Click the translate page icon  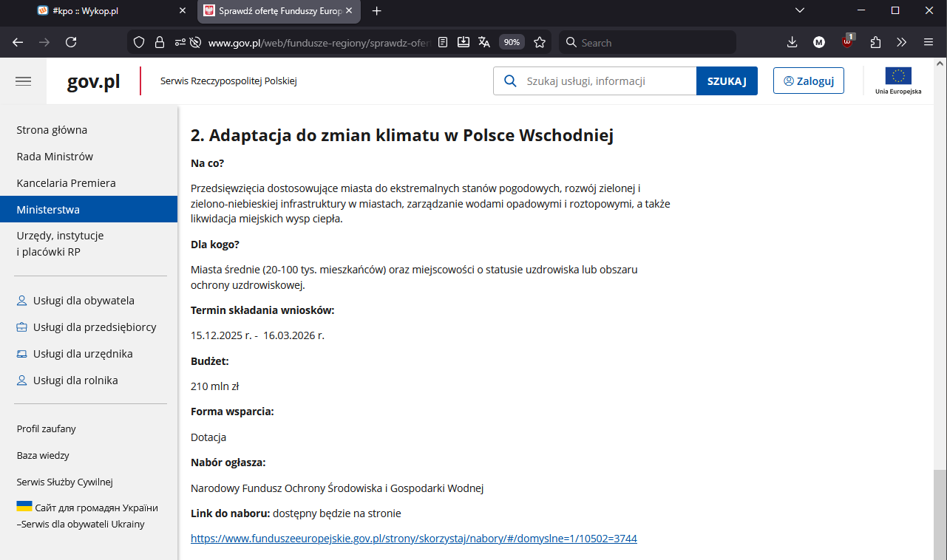(x=484, y=42)
